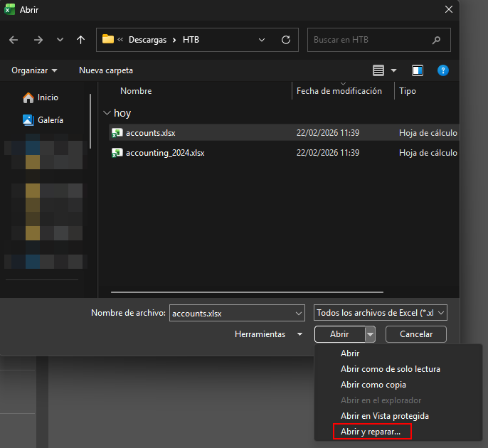Refresh the HTB folder listing
Screen dimensions: 488x448
point(285,40)
